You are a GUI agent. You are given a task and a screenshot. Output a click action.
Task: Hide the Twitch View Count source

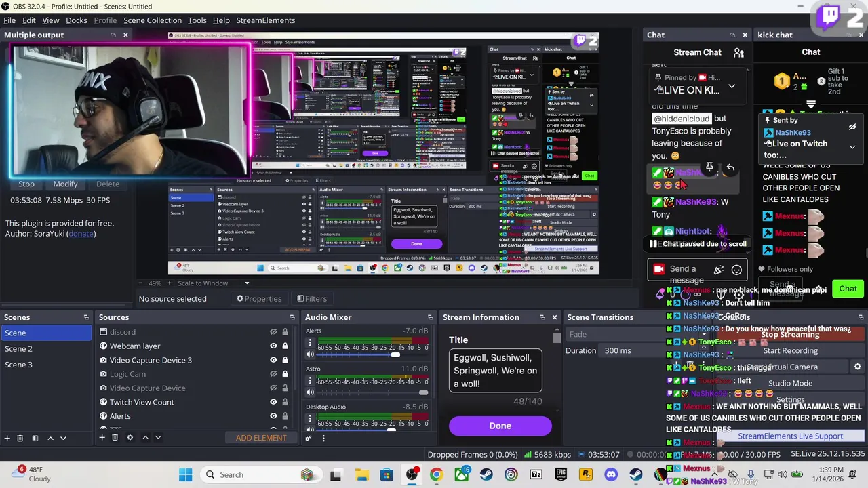tap(273, 402)
